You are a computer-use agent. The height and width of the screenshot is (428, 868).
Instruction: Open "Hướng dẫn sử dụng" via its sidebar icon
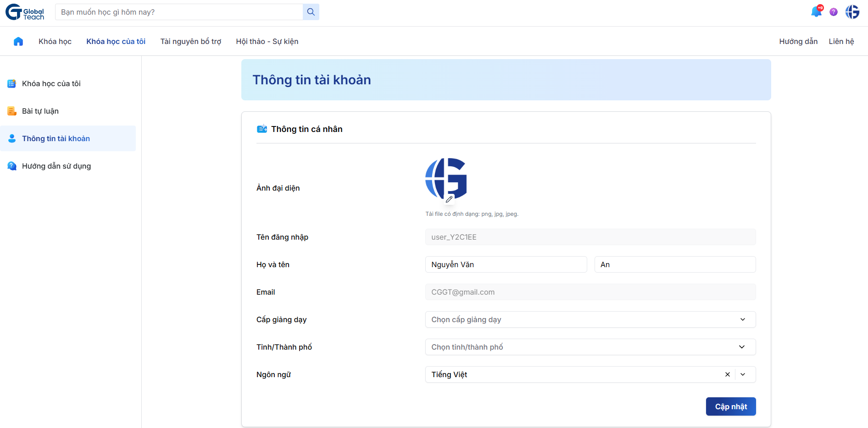pyautogui.click(x=11, y=166)
